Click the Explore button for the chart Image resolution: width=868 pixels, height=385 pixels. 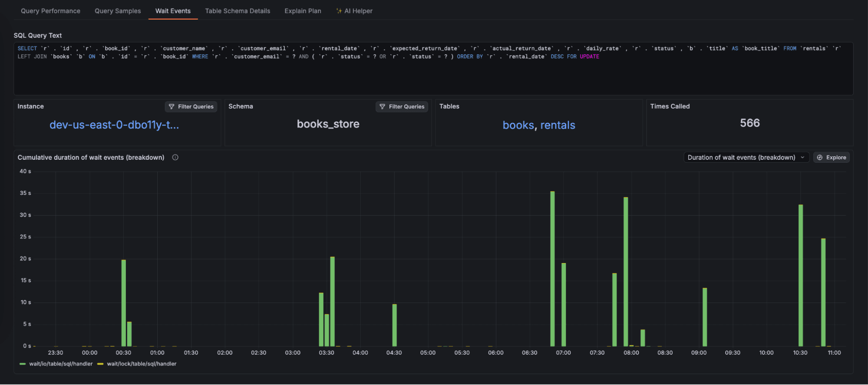click(x=832, y=158)
